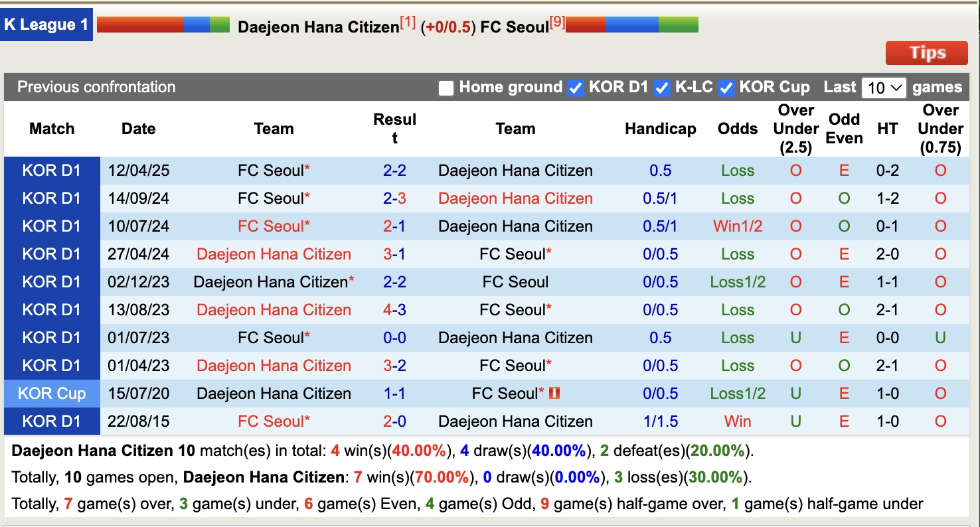Toggle the KOR Cup filter checkbox
980x527 pixels.
pos(726,87)
